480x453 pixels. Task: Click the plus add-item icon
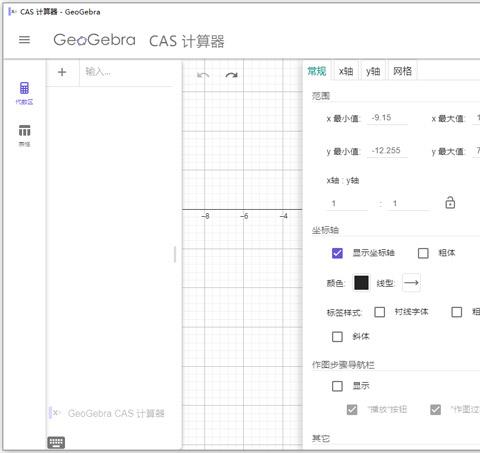pyautogui.click(x=62, y=72)
